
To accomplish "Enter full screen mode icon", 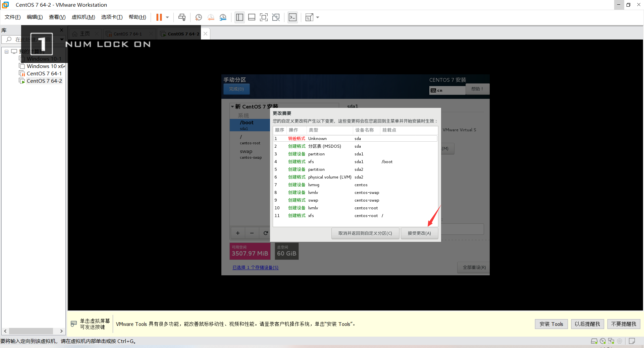I will point(264,17).
